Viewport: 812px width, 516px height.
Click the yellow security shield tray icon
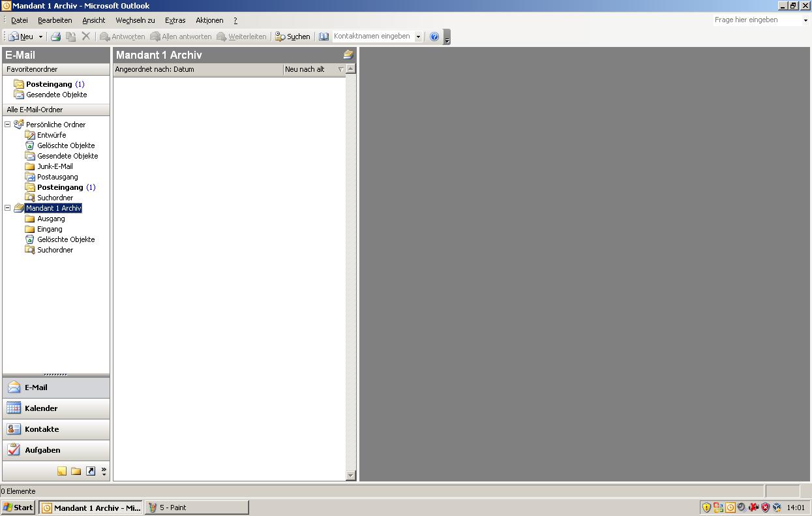706,508
